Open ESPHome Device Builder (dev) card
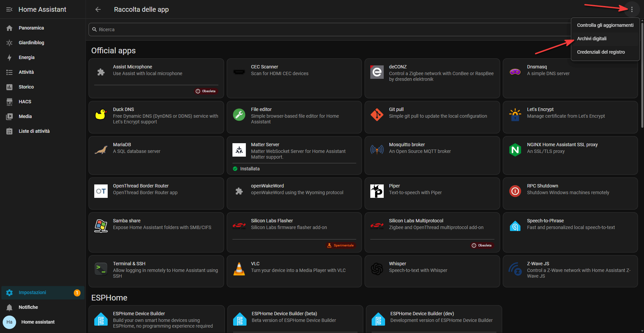The height and width of the screenshot is (333, 644). (x=434, y=319)
